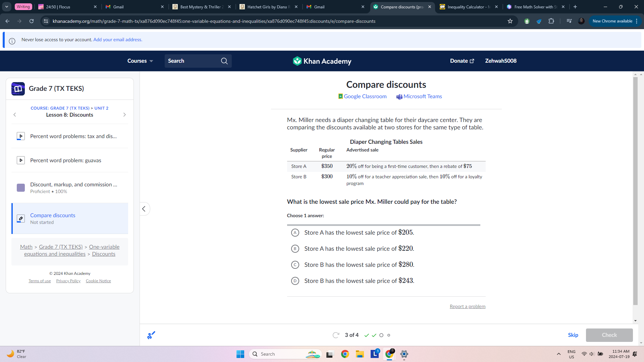Viewport: 644px width, 362px height.
Task: Collapse the lesson sidebar with the arrow
Action: (x=144, y=209)
